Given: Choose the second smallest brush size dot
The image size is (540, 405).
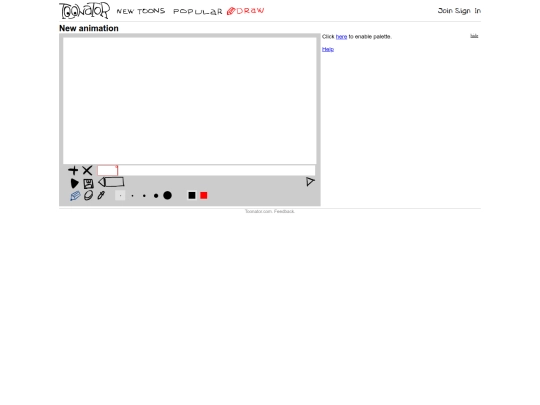Looking at the screenshot, I should point(132,196).
